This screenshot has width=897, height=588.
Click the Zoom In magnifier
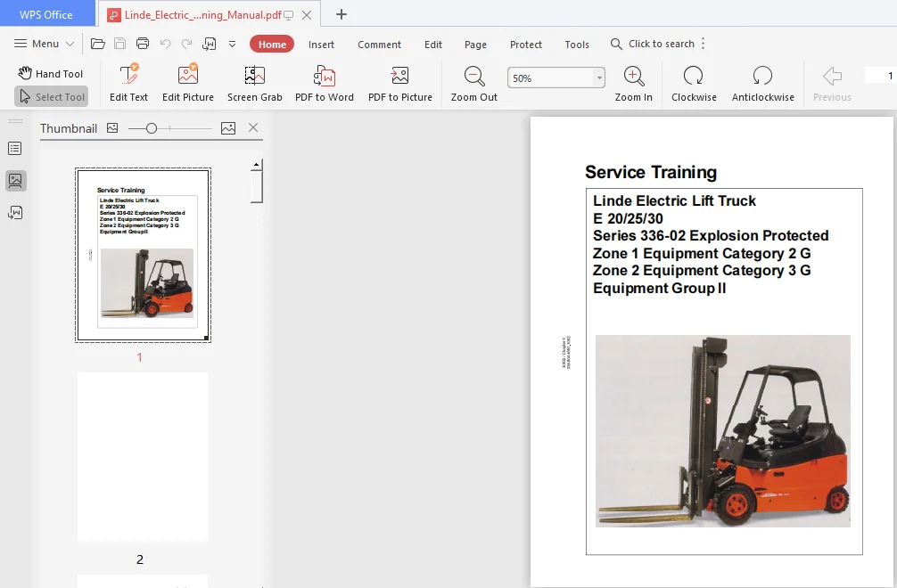coord(633,83)
